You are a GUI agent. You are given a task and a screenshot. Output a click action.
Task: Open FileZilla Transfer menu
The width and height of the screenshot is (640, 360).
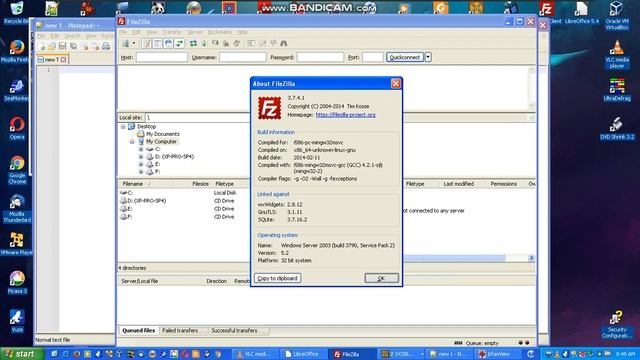click(172, 32)
